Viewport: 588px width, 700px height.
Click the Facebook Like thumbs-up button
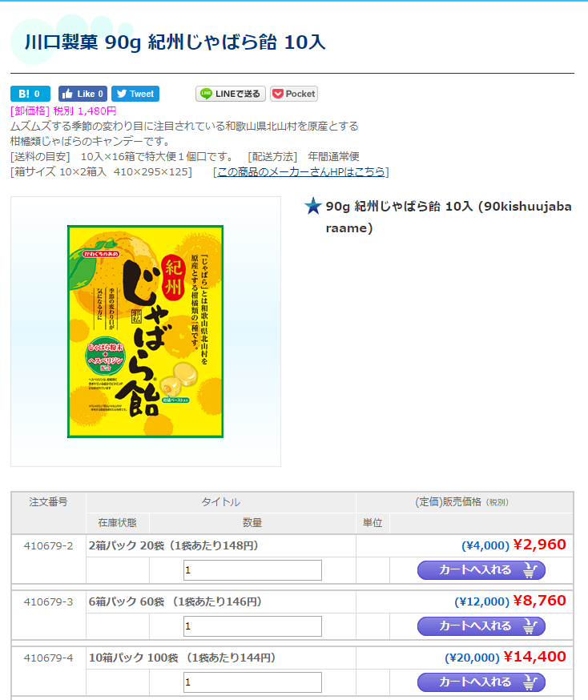[83, 94]
